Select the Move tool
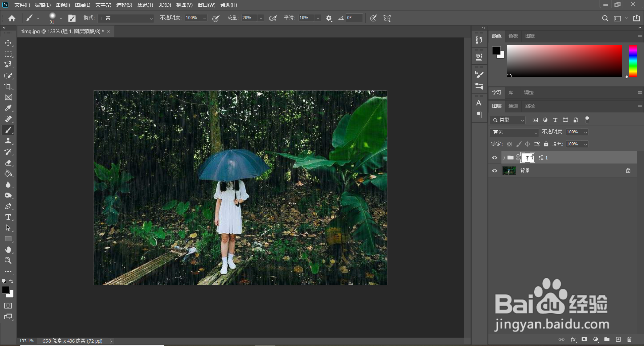 [x=8, y=43]
